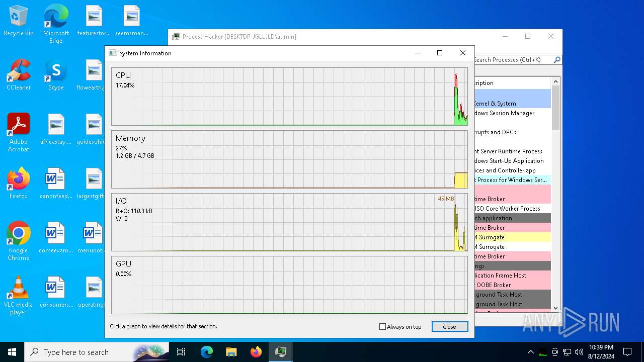Select the Search application row

513,218
